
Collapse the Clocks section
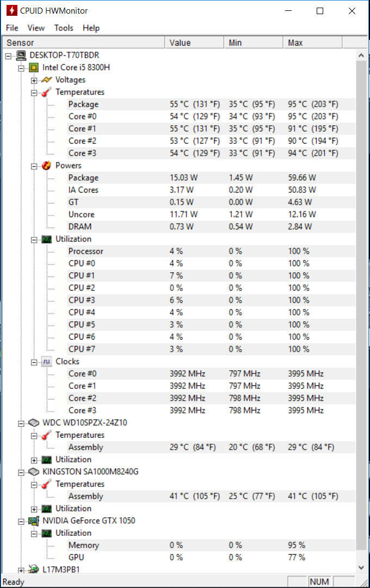34,362
